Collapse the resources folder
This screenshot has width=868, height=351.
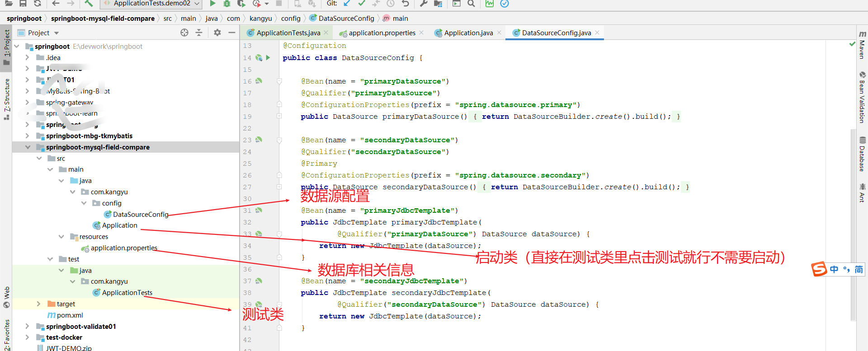pos(61,236)
